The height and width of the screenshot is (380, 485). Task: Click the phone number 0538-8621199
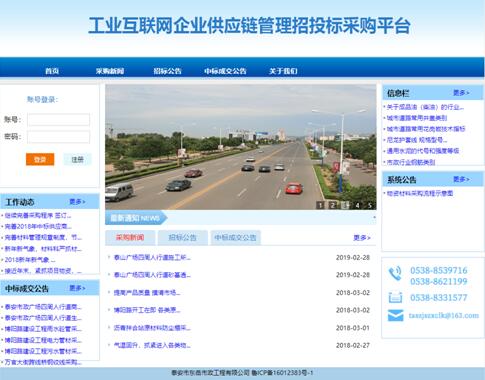[x=439, y=282]
